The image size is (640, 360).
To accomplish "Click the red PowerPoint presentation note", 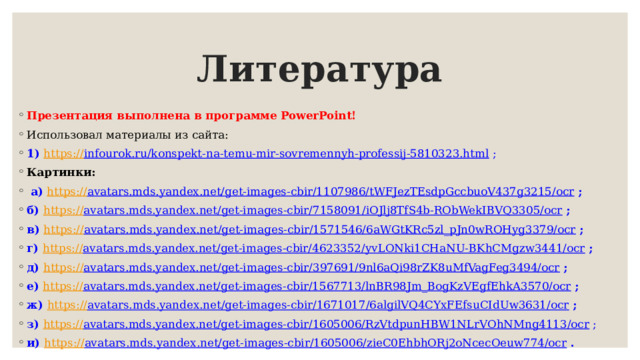I will (x=191, y=116).
